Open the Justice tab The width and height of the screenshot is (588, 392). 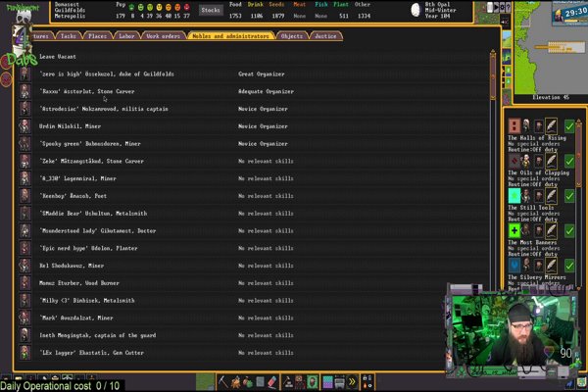[325, 36]
